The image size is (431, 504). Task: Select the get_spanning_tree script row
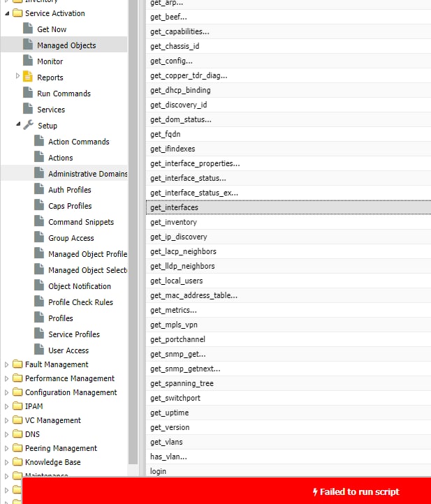point(288,383)
